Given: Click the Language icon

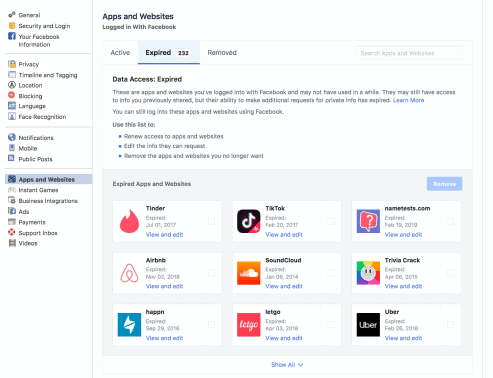Looking at the screenshot, I should 12,106.
